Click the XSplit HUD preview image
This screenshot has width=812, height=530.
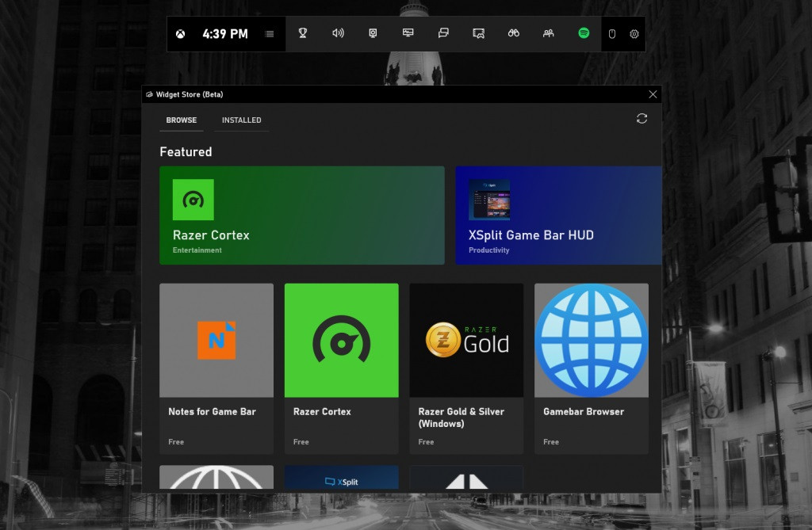pos(489,200)
